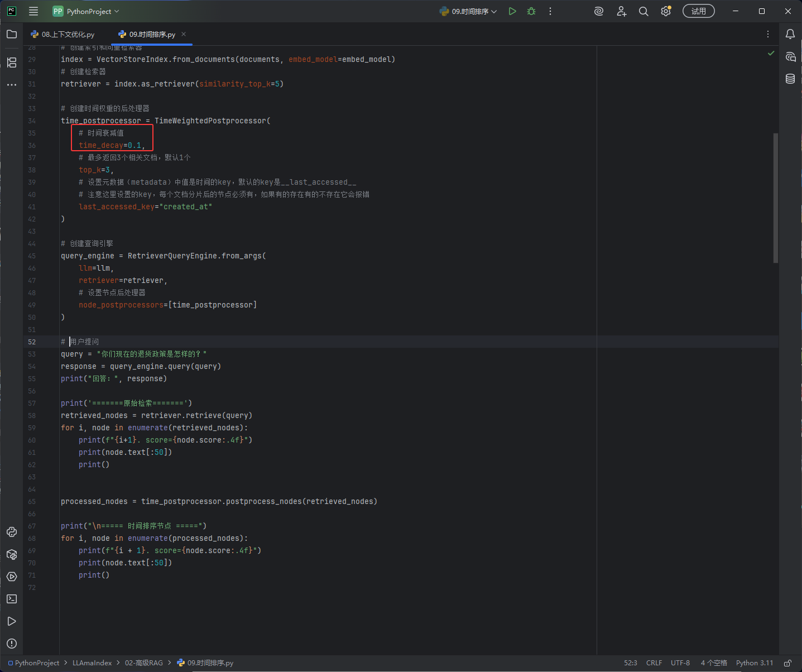The width and height of the screenshot is (802, 672).
Task: Click the top_k=3 parameter line
Action: click(96, 170)
